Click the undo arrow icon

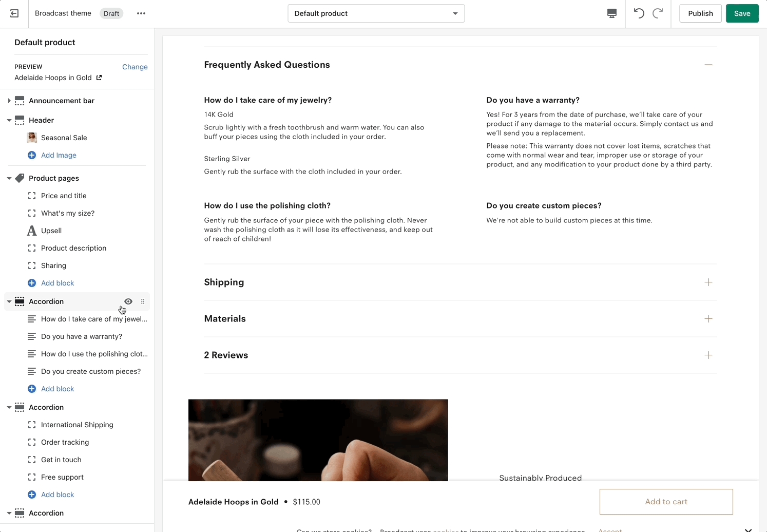(x=639, y=13)
